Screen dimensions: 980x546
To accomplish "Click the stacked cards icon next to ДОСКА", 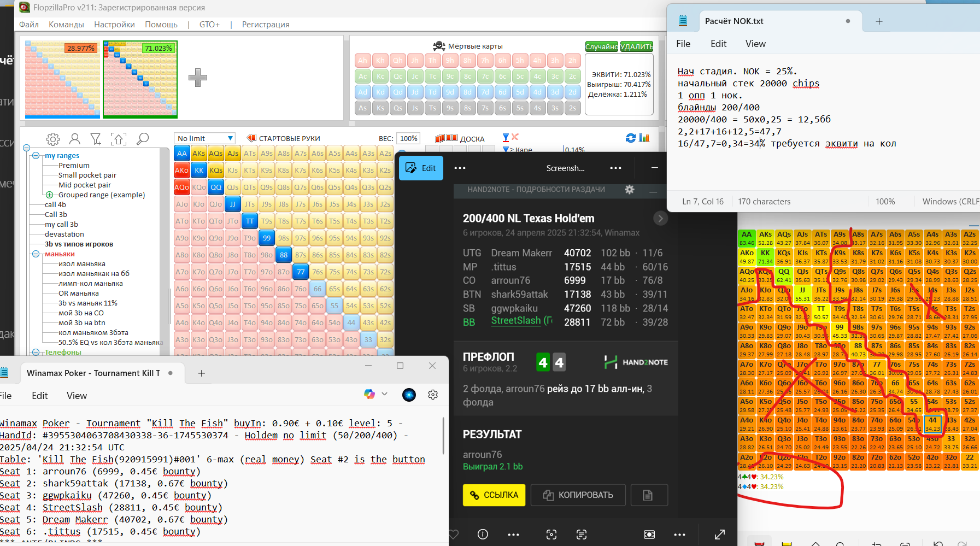I will 440,138.
